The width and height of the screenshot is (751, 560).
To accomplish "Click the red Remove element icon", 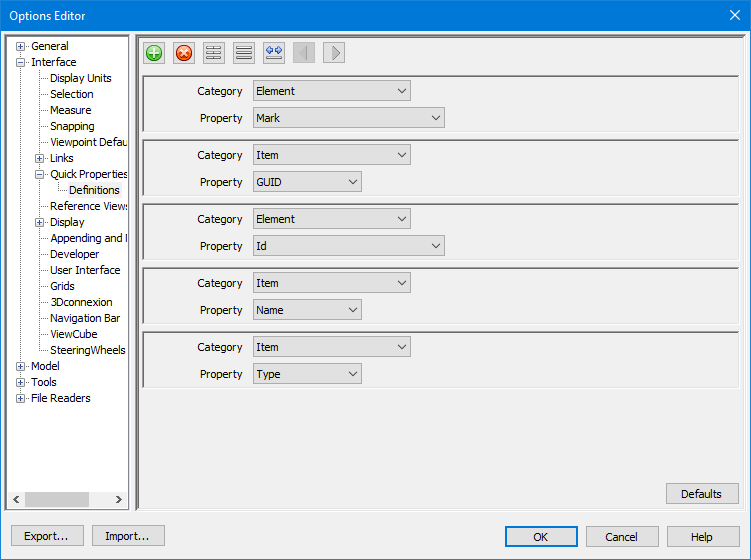I will tap(184, 53).
